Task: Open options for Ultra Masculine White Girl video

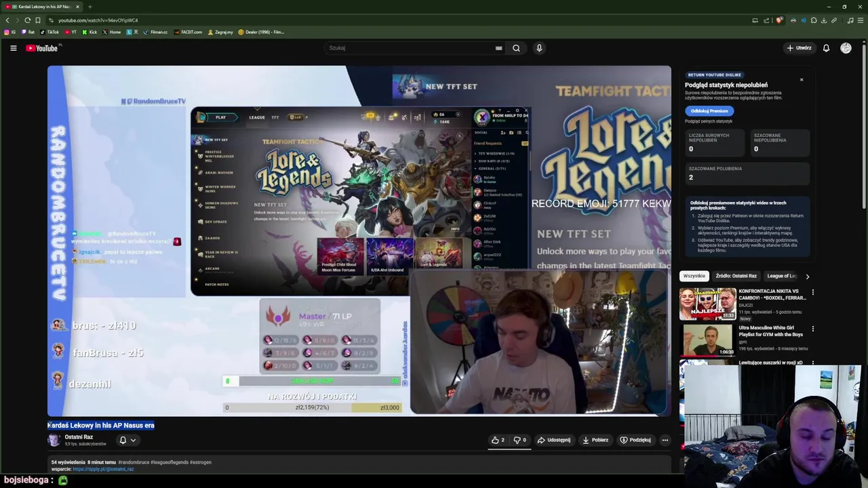Action: [812, 329]
